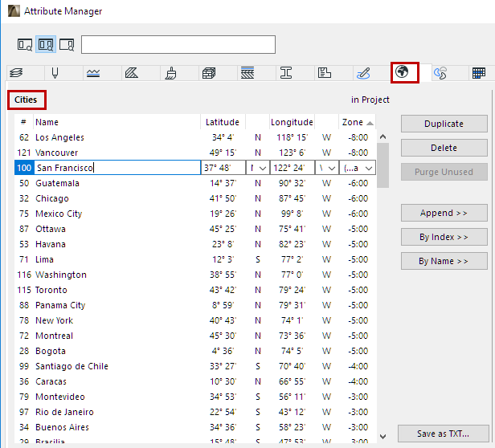Select the Los Angeles row
Image resolution: width=495 pixels, height=448 pixels.
pyautogui.click(x=195, y=137)
